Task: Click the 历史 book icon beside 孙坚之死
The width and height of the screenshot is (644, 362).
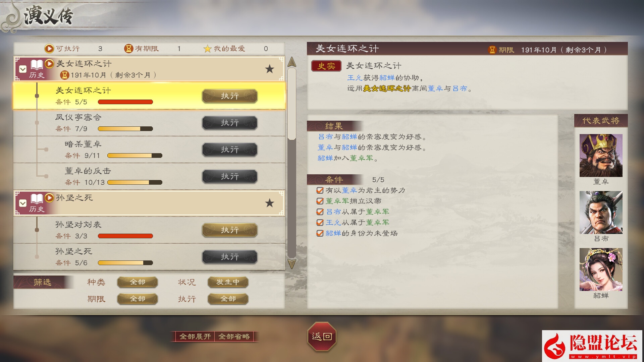Action: [x=37, y=199]
